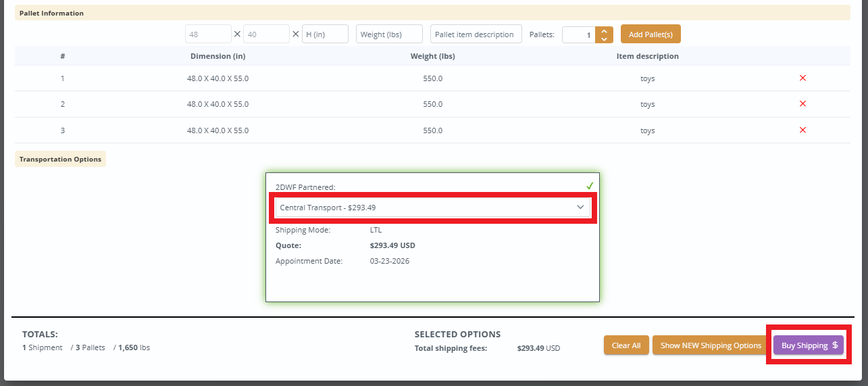Decrease pallets count with down arrow
Screen dimensions: 868x386
tap(604, 39)
